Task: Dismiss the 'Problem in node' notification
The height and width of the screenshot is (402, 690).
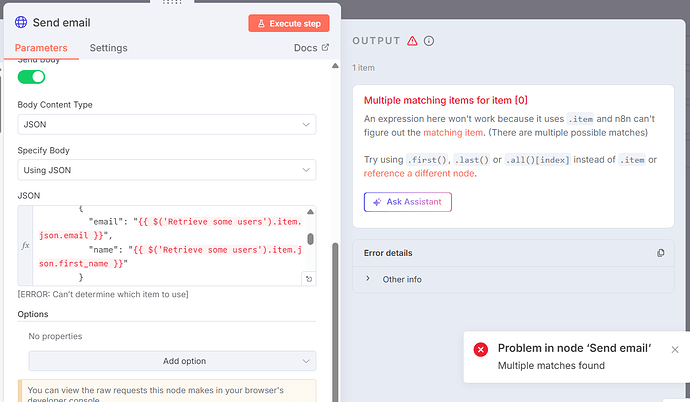Action: (x=675, y=349)
